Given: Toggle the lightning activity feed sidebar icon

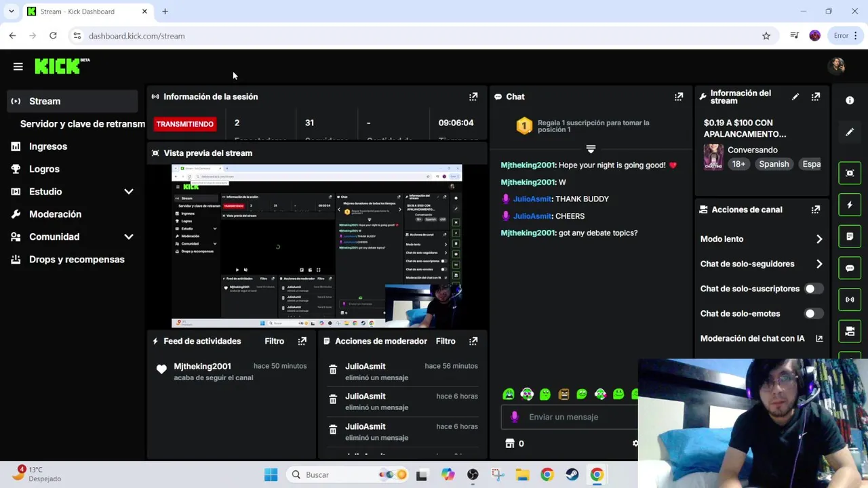Looking at the screenshot, I should [x=850, y=205].
